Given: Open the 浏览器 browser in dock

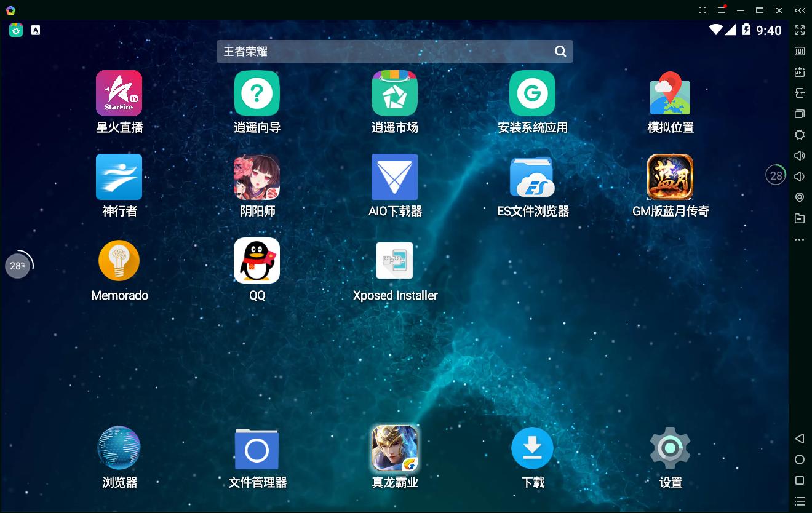Looking at the screenshot, I should pyautogui.click(x=119, y=448).
